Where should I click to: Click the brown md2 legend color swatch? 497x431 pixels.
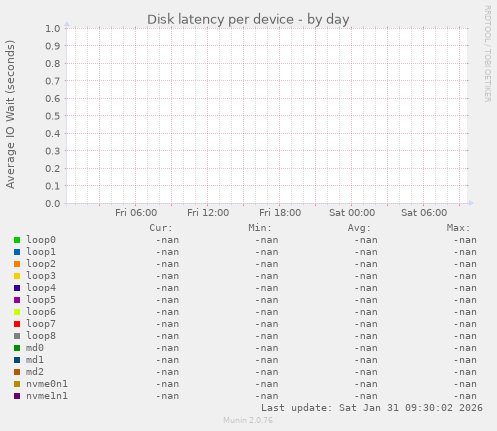(17, 372)
